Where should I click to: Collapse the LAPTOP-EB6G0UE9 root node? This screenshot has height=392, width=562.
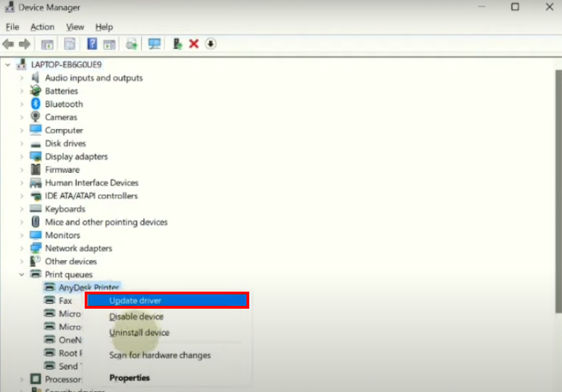pyautogui.click(x=8, y=65)
